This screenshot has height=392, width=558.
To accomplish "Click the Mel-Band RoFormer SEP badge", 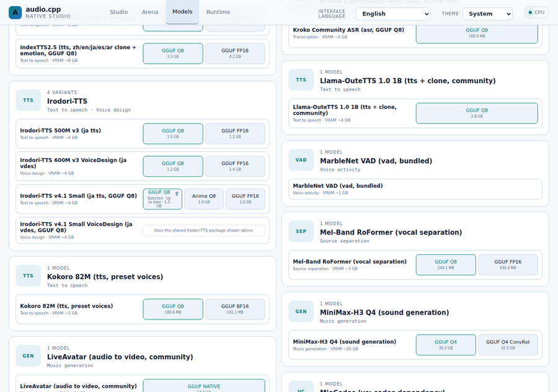I will (x=301, y=231).
